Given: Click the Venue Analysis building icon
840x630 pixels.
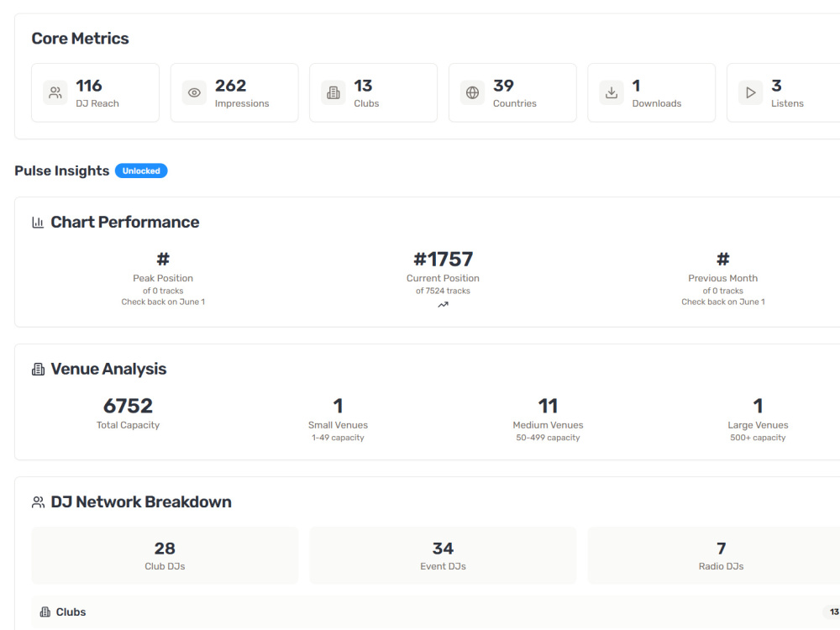Looking at the screenshot, I should click(38, 369).
